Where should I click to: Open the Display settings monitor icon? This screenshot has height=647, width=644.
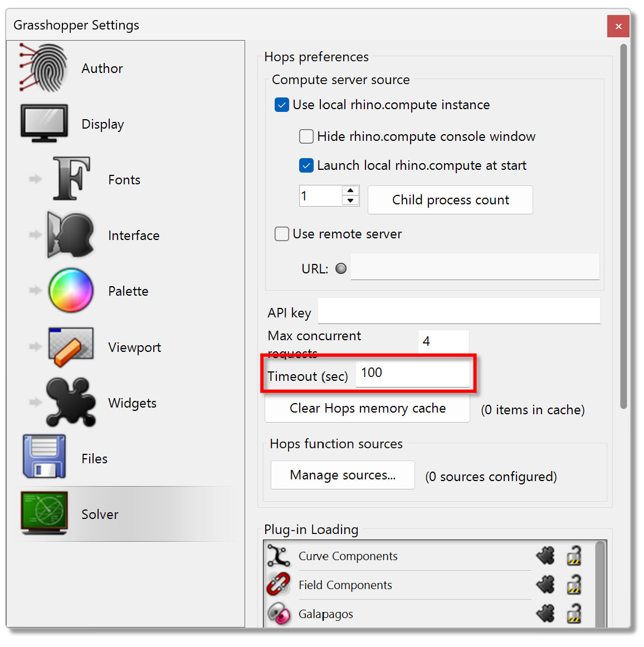[x=44, y=124]
